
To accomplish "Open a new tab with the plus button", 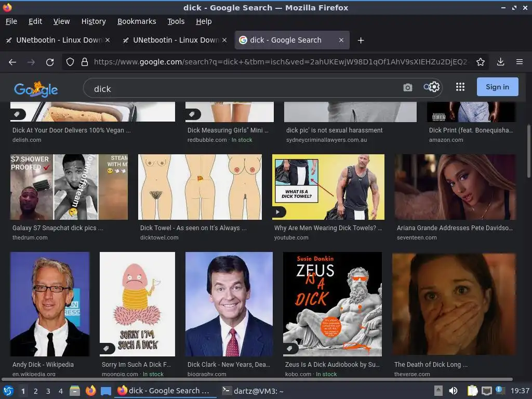I will (x=361, y=41).
